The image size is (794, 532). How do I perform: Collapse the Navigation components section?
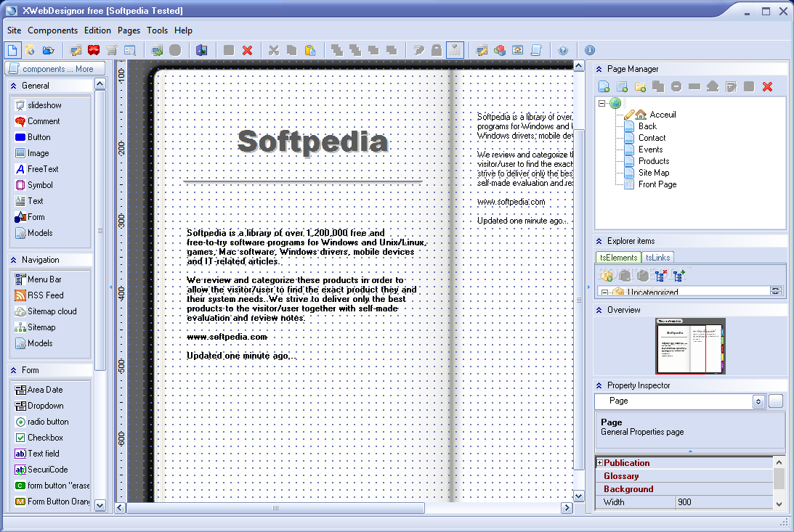click(x=14, y=260)
